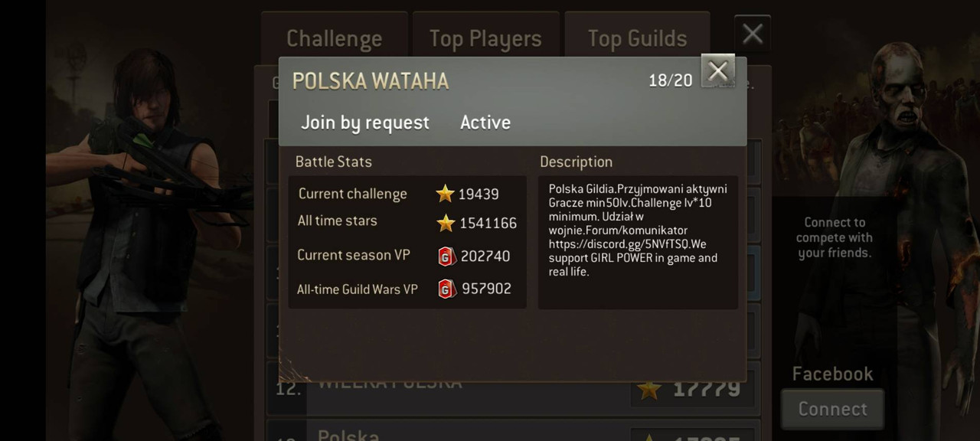Screen dimensions: 980x441
Task: Tap the Active status label
Action: pos(485,122)
